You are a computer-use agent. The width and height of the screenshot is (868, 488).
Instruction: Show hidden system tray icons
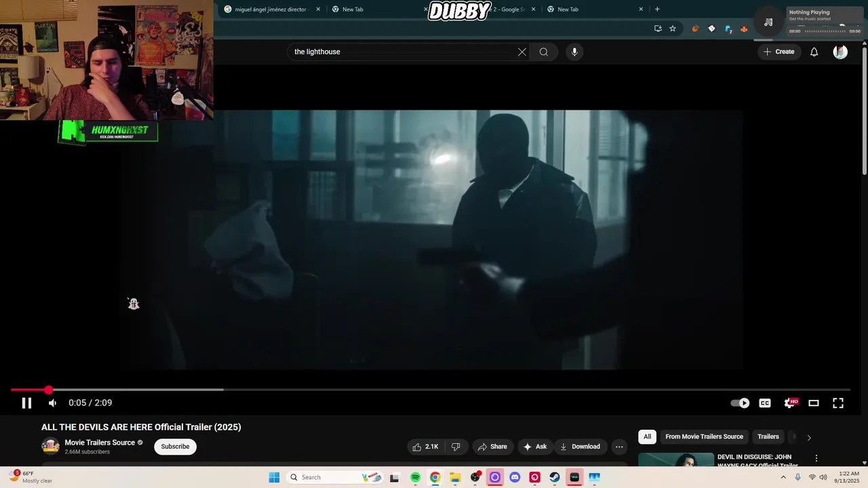coord(783,477)
